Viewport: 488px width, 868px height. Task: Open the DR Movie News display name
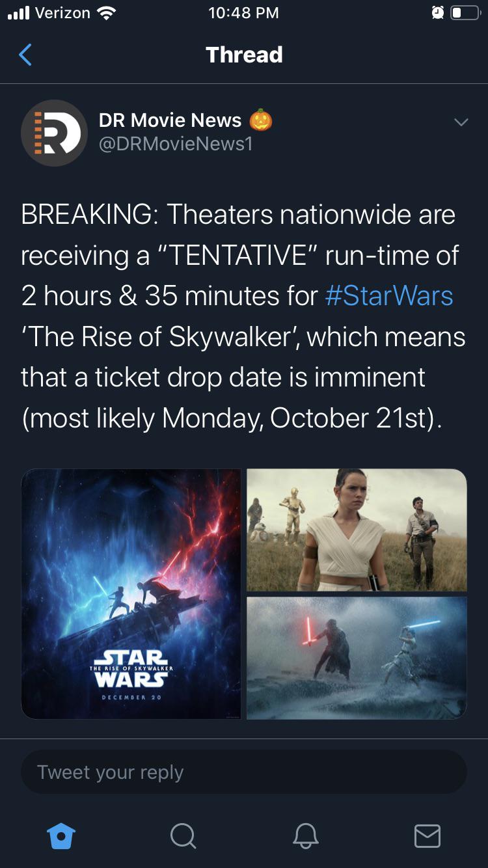click(170, 120)
